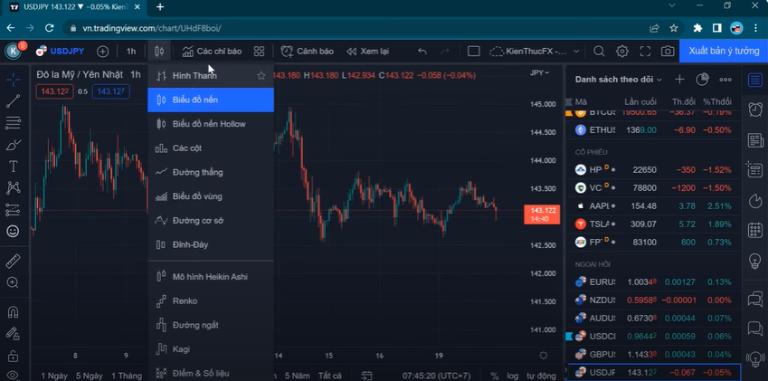
Task: Select the crosshair cursor tool
Action: pyautogui.click(x=13, y=79)
